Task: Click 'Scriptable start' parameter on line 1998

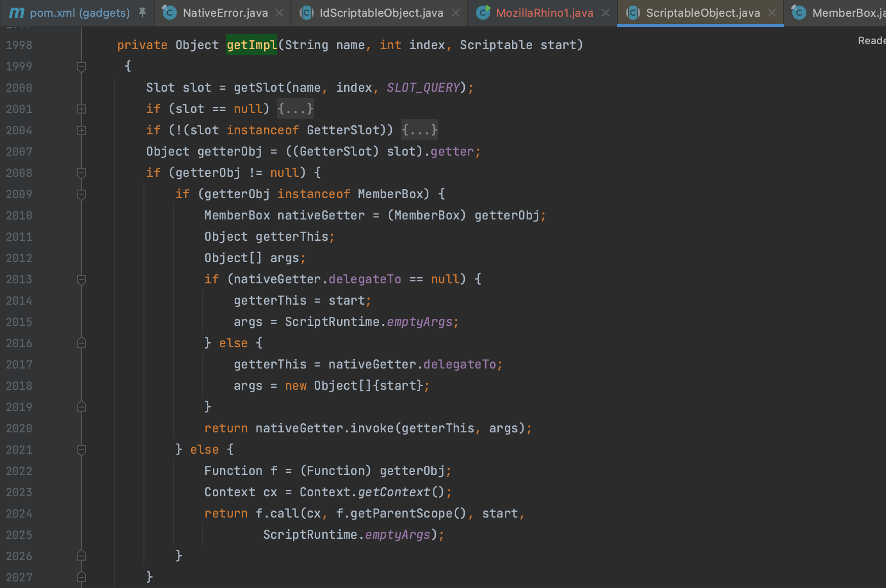Action: click(x=518, y=45)
